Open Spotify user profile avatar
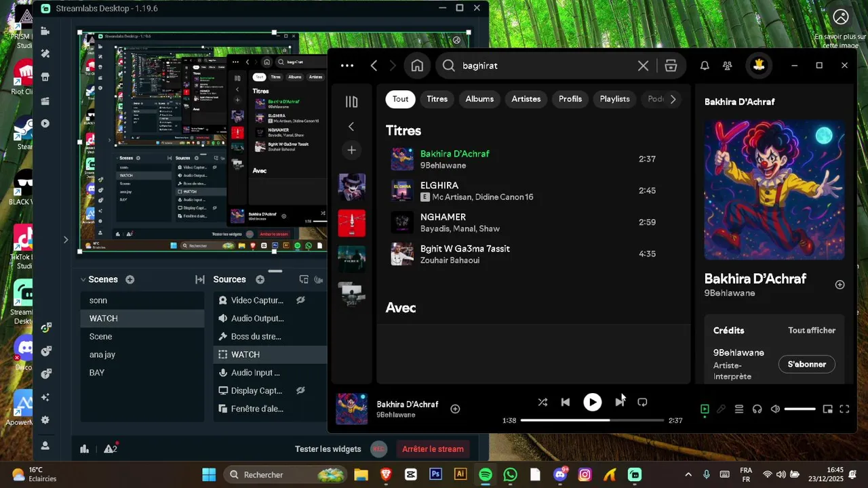Image resolution: width=868 pixels, height=488 pixels. [759, 66]
